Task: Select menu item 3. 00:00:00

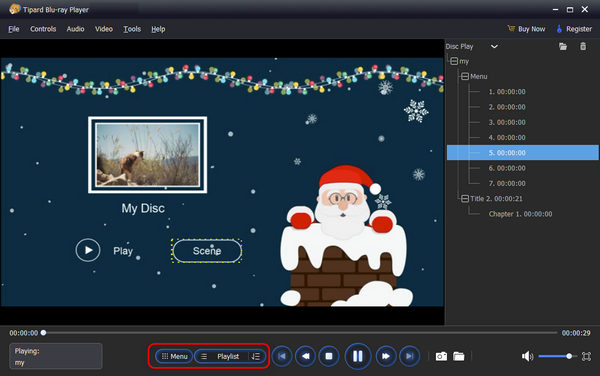Action: coord(507,122)
